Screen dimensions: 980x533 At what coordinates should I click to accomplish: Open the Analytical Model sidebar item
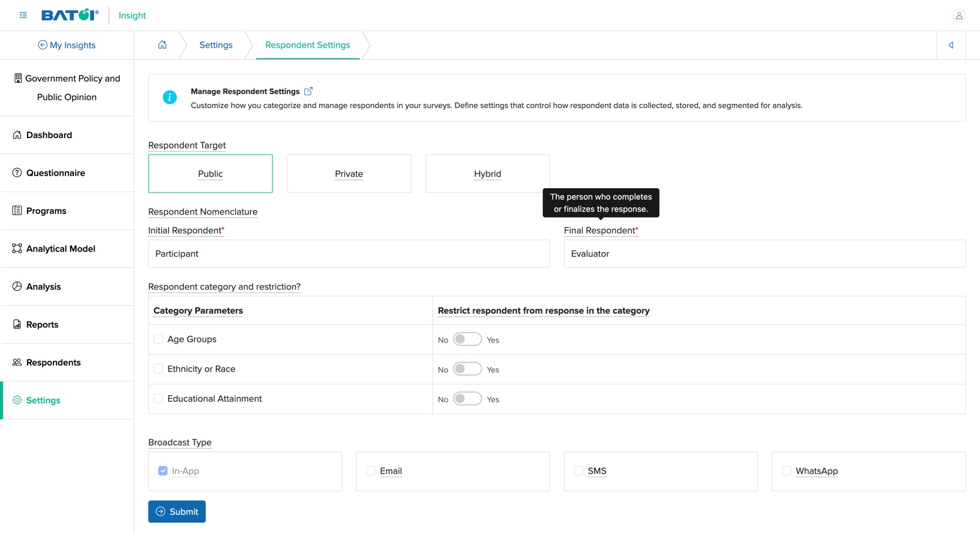[x=61, y=249]
